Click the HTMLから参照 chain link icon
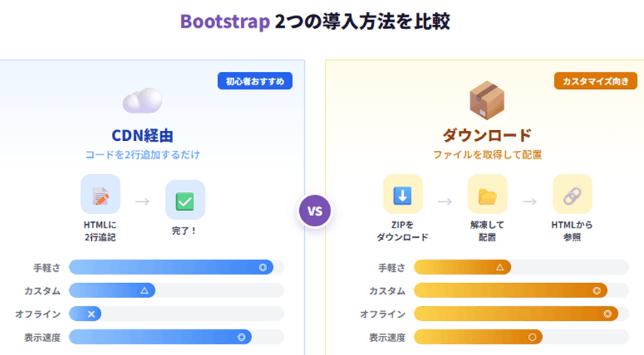Image resolution: width=644 pixels, height=355 pixels. [x=572, y=194]
